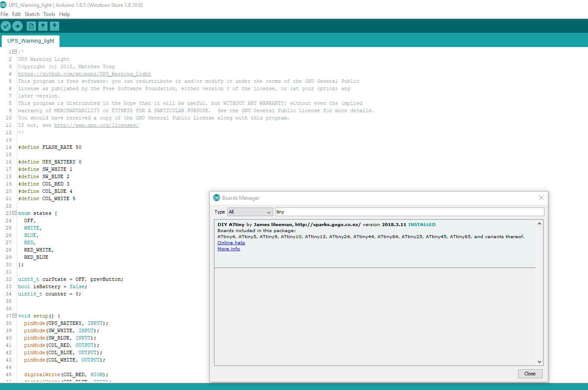The image size is (588, 390).
Task: Click the '#define UPS_BATTERY 0' line
Action: pos(50,162)
